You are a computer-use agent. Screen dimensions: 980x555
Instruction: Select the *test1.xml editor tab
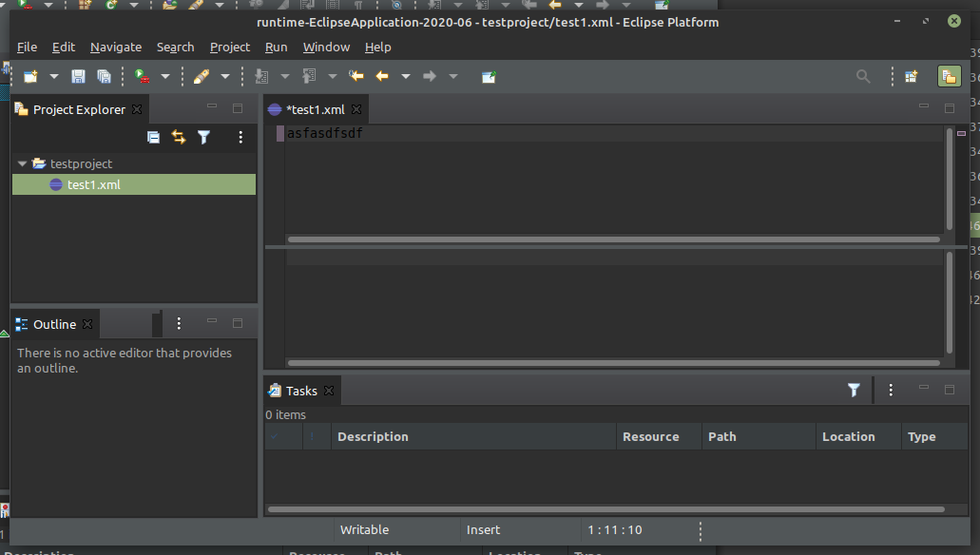(315, 109)
